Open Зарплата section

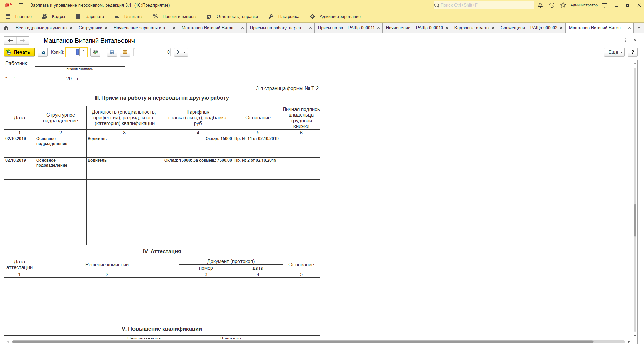click(90, 17)
